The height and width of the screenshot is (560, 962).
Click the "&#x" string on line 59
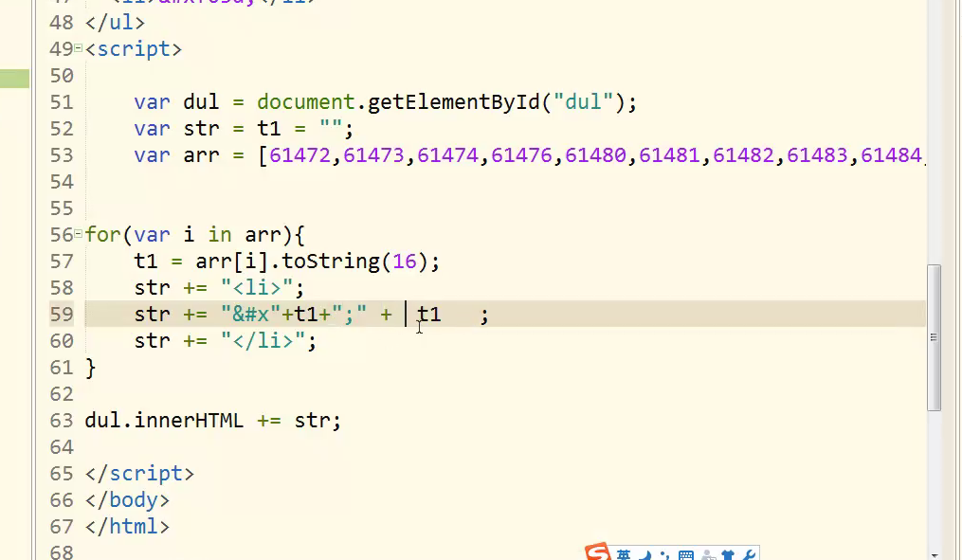250,314
